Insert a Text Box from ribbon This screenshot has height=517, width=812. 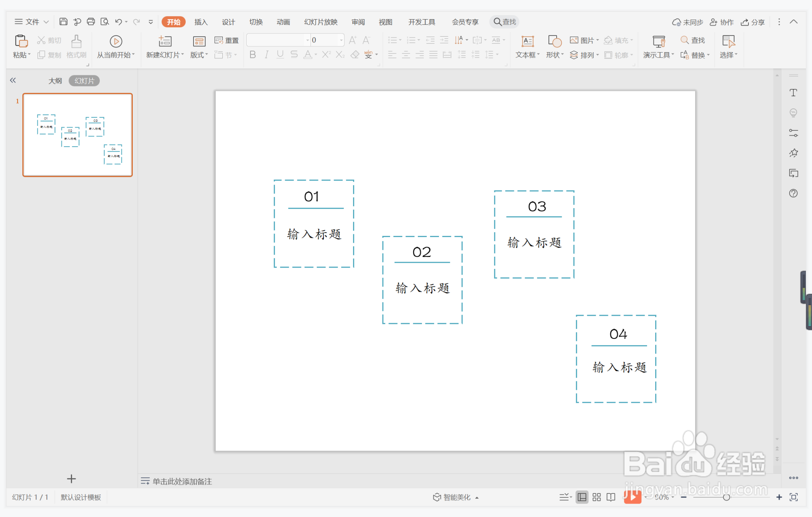click(527, 41)
